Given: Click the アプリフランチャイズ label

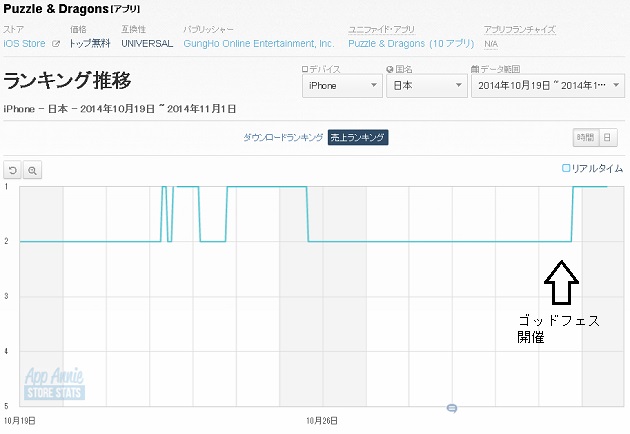Looking at the screenshot, I should tap(520, 29).
